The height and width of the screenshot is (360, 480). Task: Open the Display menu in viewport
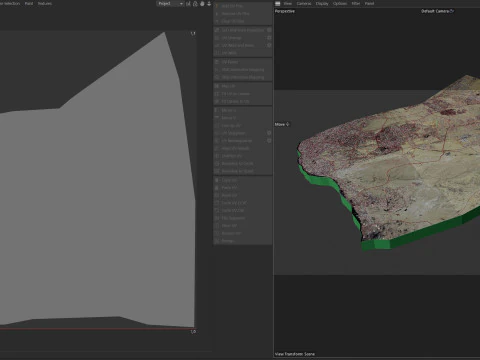point(322,4)
